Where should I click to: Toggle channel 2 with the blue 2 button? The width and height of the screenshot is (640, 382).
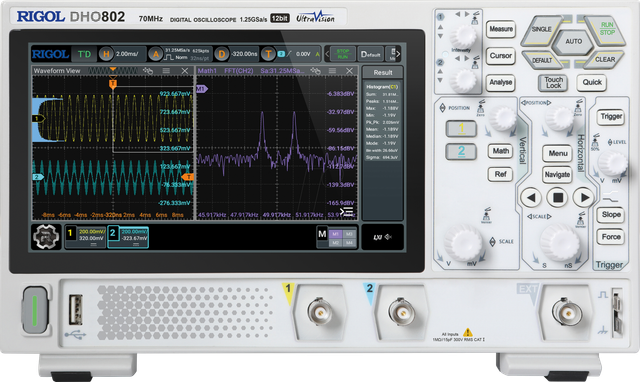[x=461, y=151]
